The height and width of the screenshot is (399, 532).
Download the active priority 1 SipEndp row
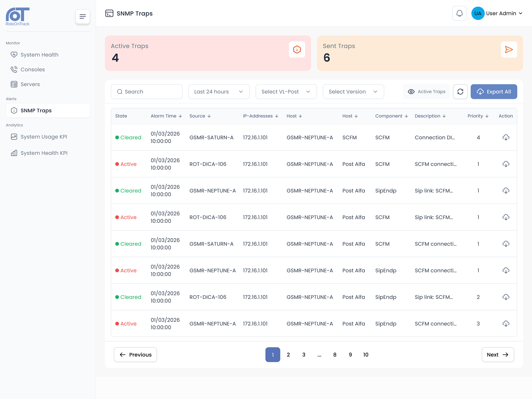[x=506, y=271]
